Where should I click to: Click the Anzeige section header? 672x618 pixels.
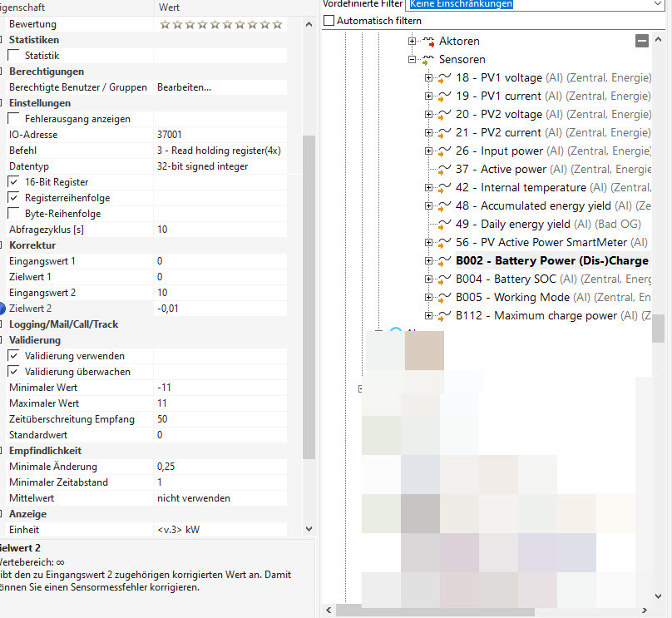(27, 514)
